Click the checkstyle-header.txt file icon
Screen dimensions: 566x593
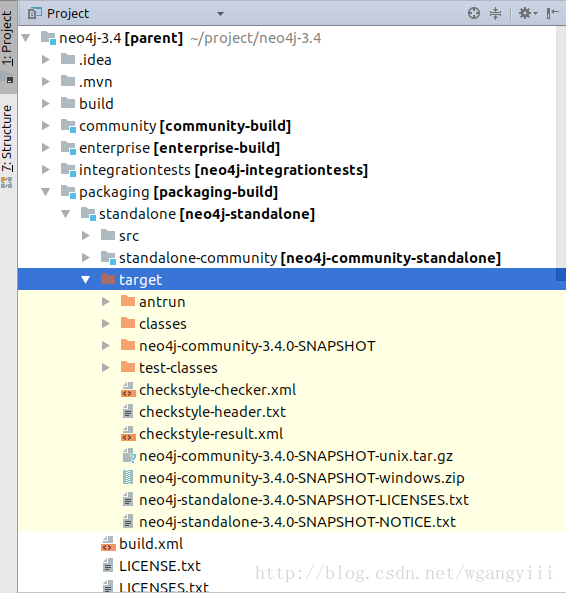pos(128,411)
